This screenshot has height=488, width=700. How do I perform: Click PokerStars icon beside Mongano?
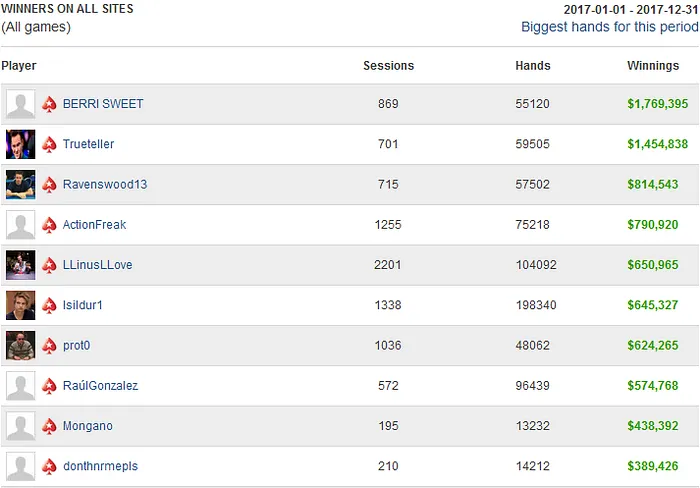50,426
